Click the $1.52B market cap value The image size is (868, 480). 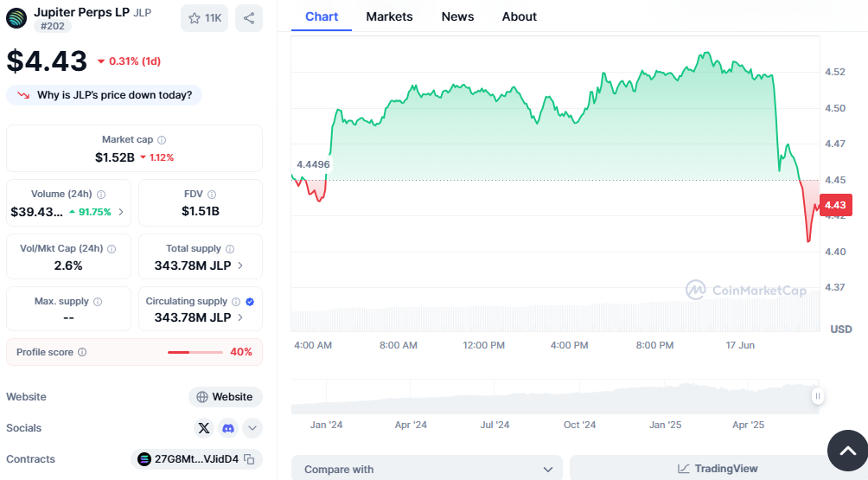pyautogui.click(x=115, y=157)
